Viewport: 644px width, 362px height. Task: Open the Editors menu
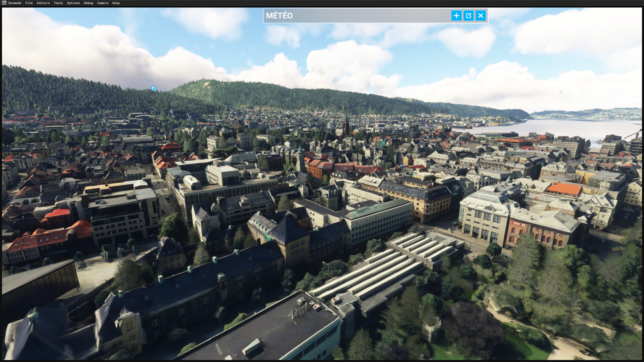[x=43, y=3]
